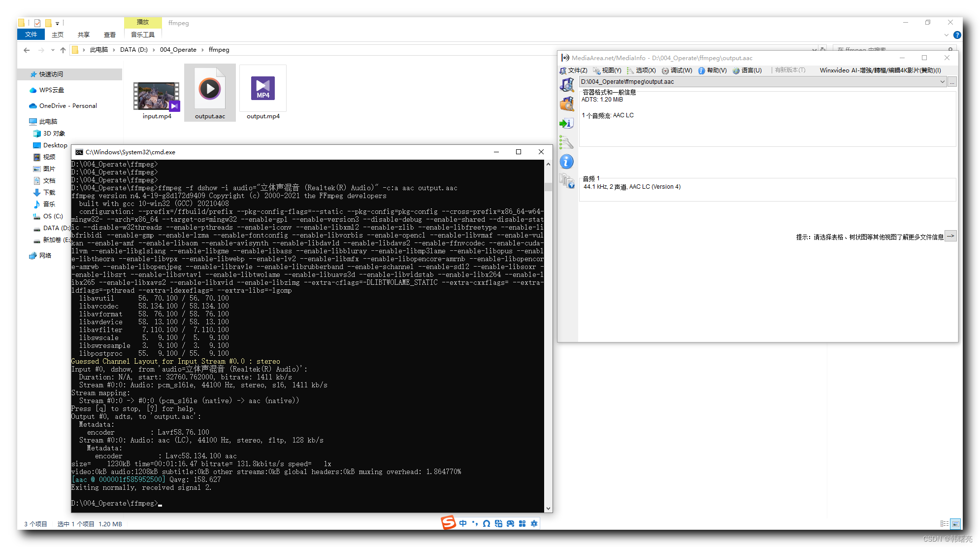Viewport: 980px width, 547px height.
Task: Click the export info icon in MediaInfo sidebar
Action: (x=567, y=123)
